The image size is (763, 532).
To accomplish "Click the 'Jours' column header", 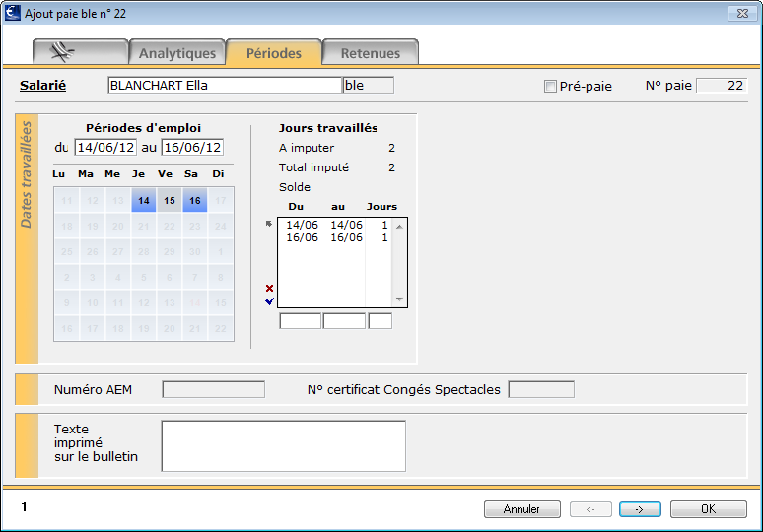I will point(381,207).
